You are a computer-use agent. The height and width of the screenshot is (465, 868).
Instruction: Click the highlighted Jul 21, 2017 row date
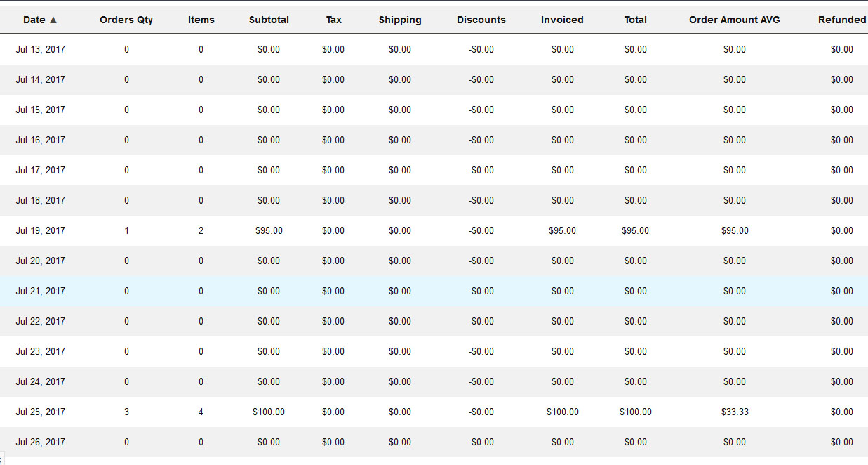pos(41,291)
